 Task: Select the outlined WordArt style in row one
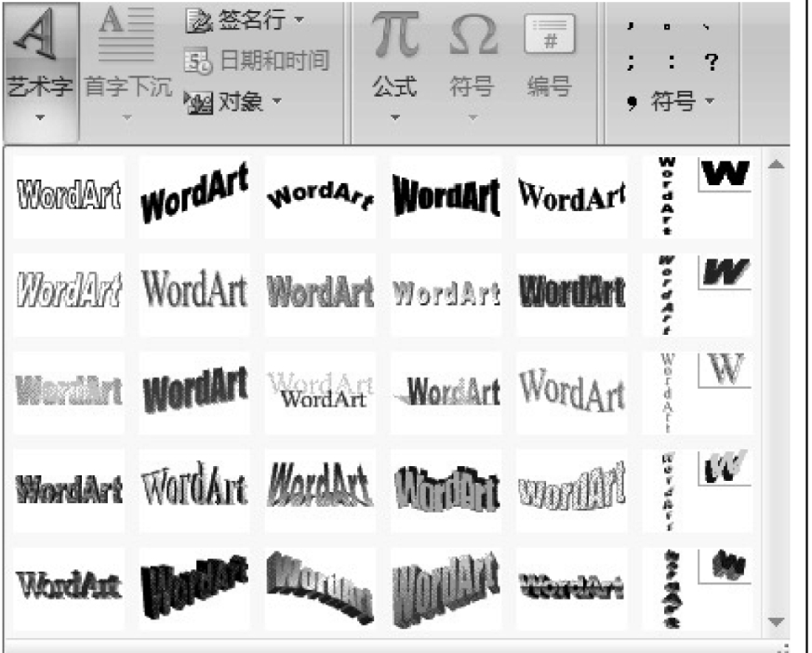(x=69, y=196)
